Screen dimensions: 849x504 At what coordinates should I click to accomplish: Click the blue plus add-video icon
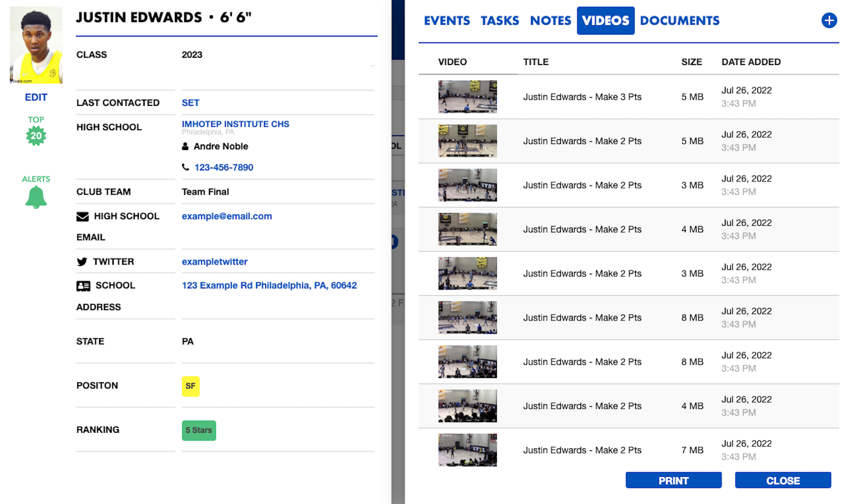coord(829,20)
